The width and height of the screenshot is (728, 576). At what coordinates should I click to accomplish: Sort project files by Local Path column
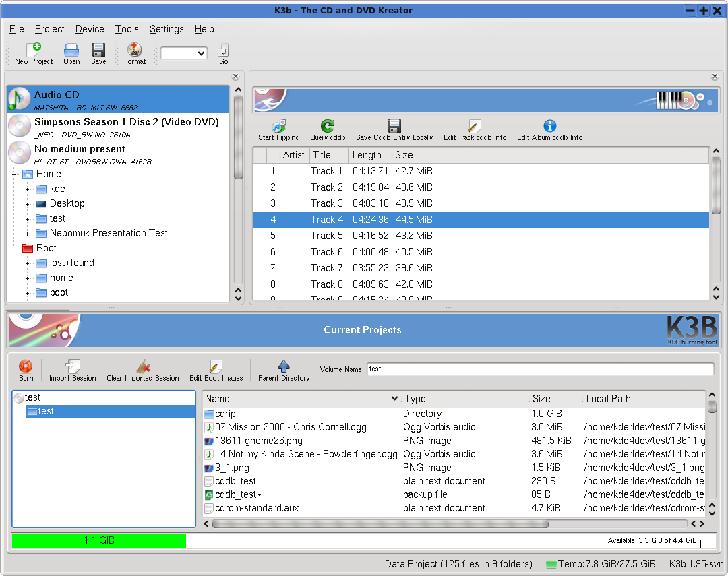tap(644, 399)
